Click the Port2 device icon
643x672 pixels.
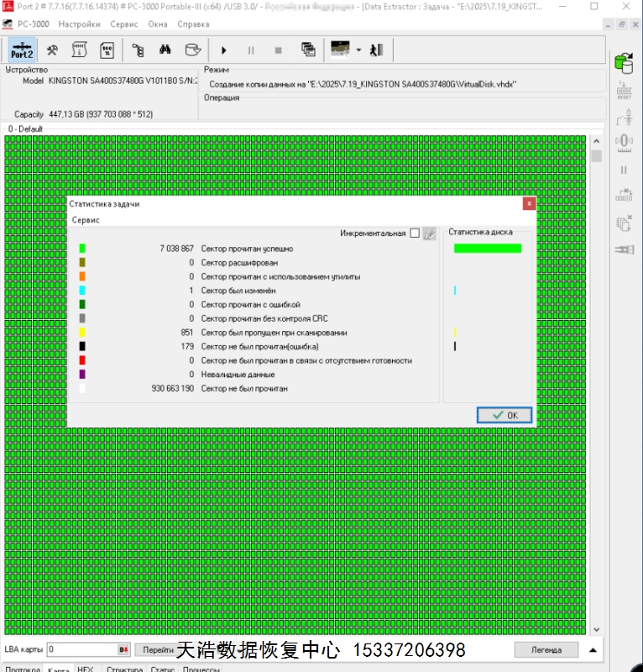pyautogui.click(x=22, y=50)
